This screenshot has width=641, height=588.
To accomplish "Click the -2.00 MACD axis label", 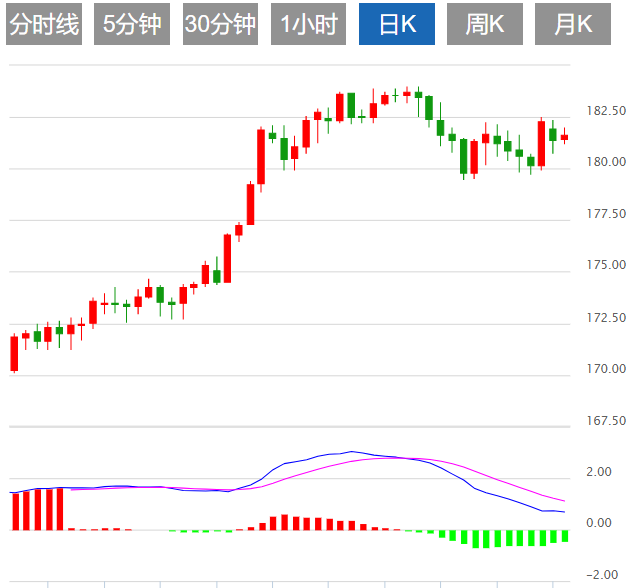I will [x=602, y=575].
